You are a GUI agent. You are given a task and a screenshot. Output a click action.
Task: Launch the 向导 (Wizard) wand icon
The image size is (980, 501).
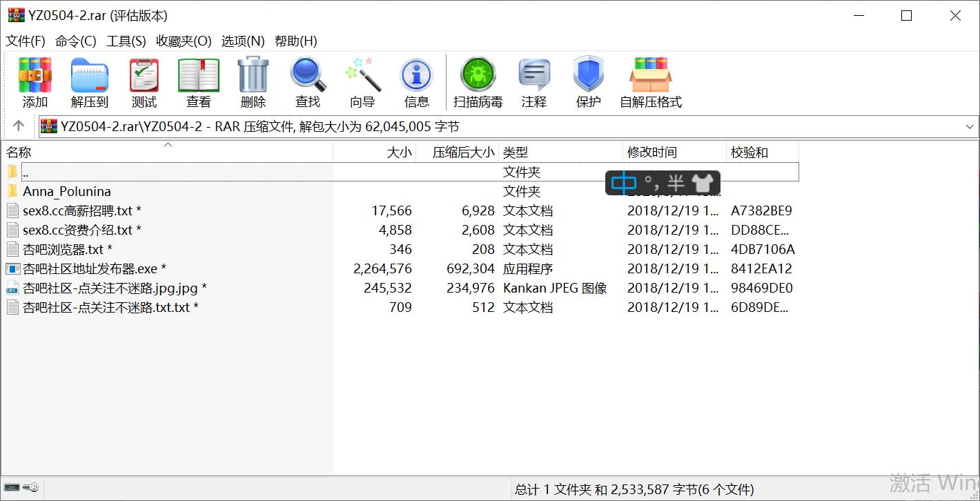pos(362,75)
